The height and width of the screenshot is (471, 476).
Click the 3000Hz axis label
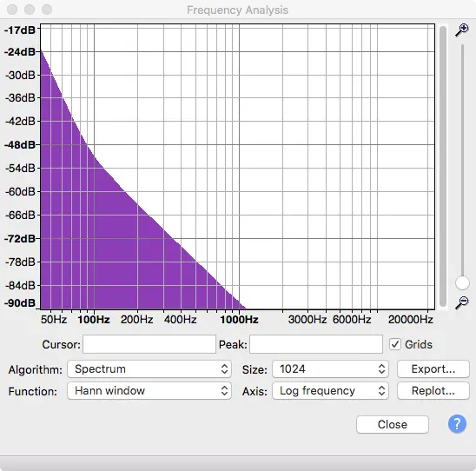click(x=307, y=320)
